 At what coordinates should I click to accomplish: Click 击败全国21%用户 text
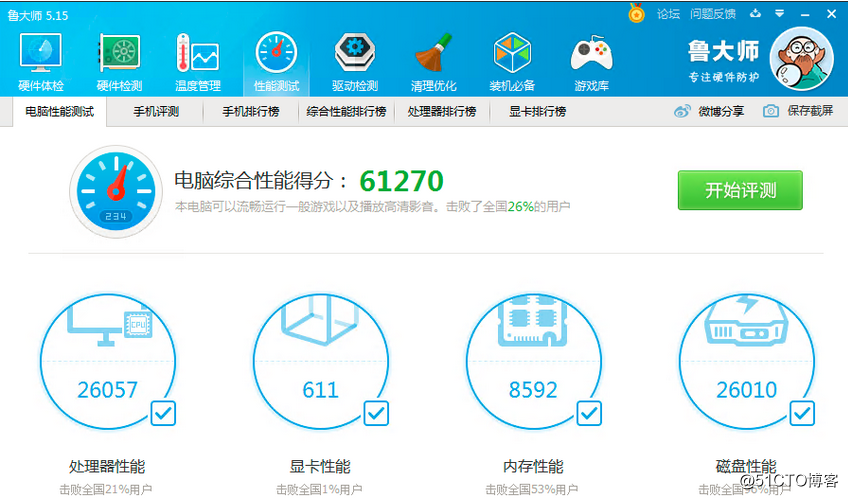[x=105, y=490]
